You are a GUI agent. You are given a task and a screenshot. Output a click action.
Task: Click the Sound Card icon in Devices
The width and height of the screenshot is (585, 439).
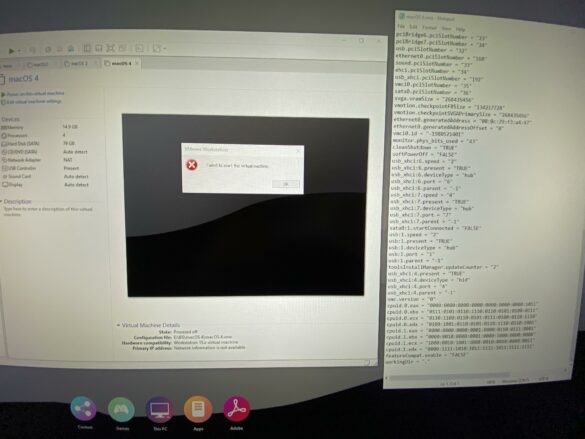(5, 177)
